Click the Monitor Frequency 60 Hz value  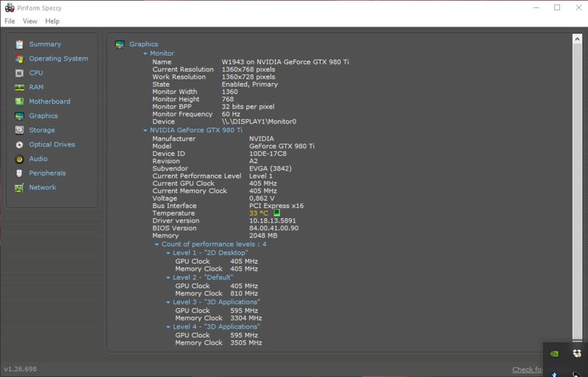(x=231, y=114)
